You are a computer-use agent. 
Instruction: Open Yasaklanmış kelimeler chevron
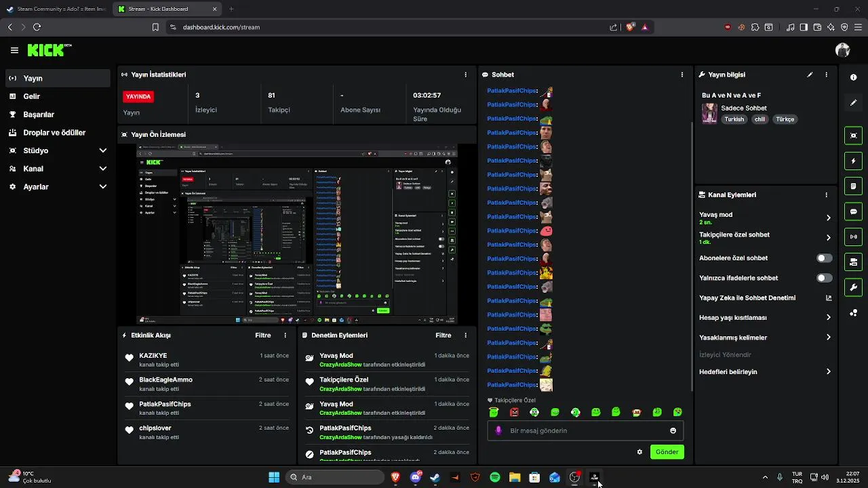(828, 338)
